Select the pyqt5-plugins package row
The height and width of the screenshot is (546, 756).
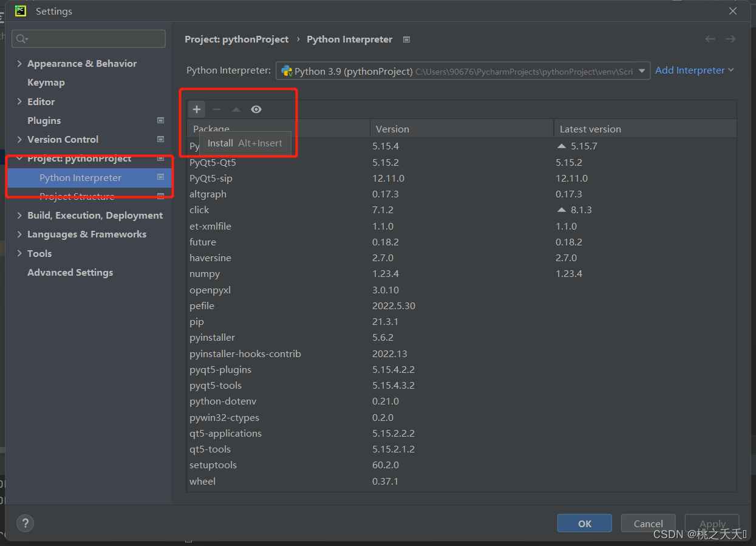[461, 369]
